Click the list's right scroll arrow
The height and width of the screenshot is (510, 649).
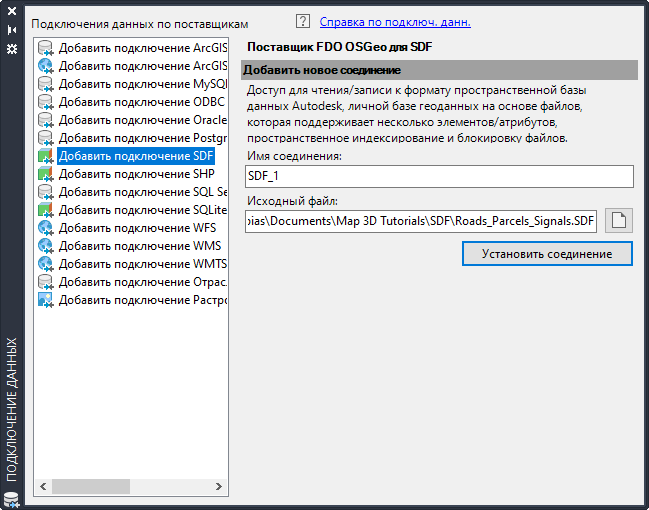point(219,486)
